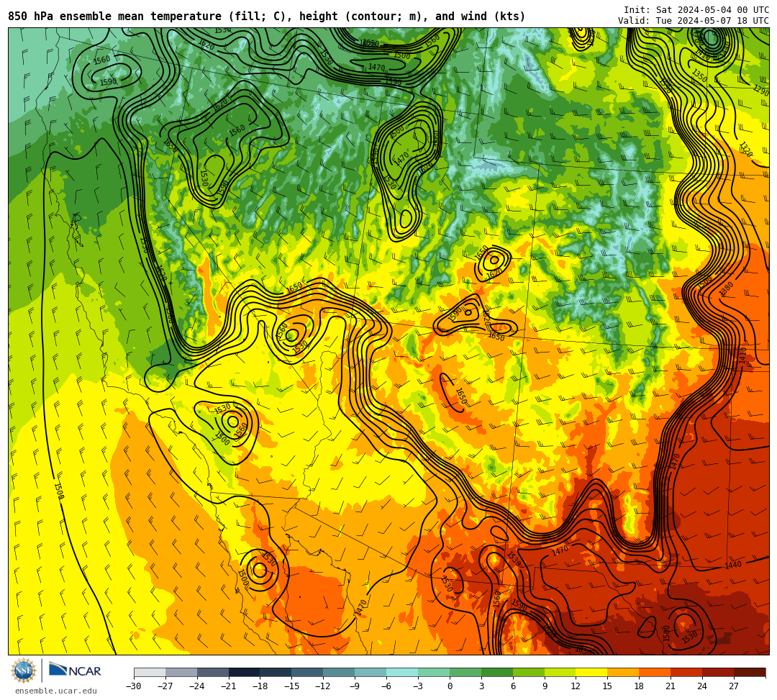Click the 1290 contour label on the map
The height and width of the screenshot is (700, 777).
(x=761, y=91)
